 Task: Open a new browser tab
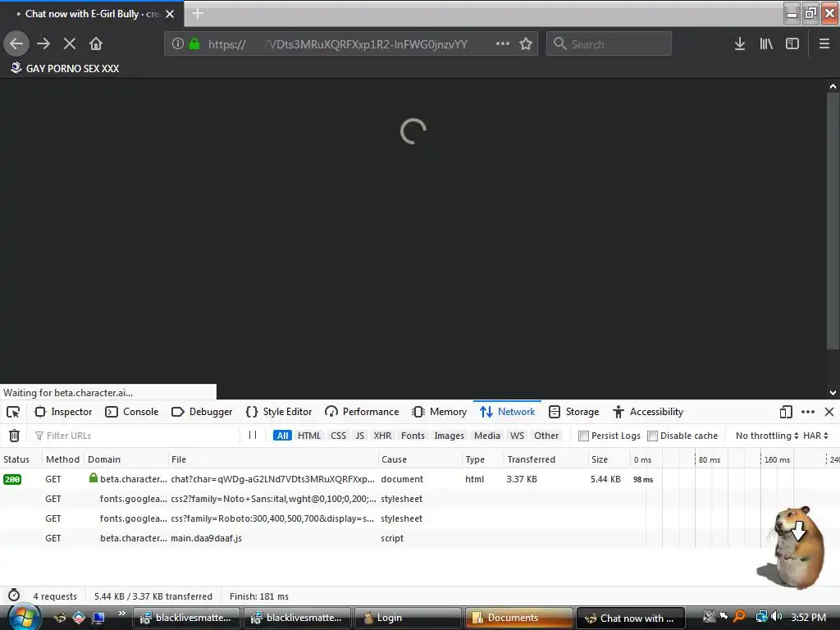[x=198, y=13]
